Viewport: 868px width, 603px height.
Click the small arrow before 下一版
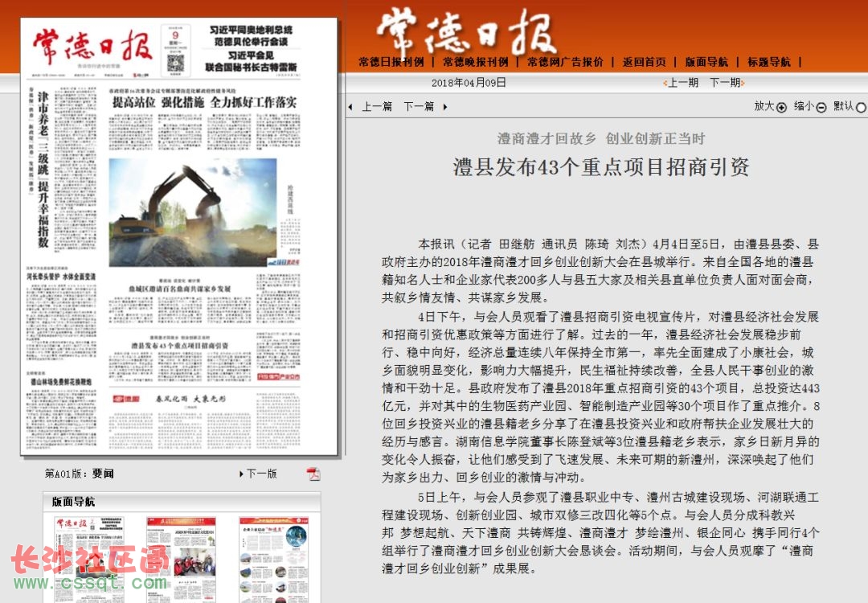click(241, 474)
